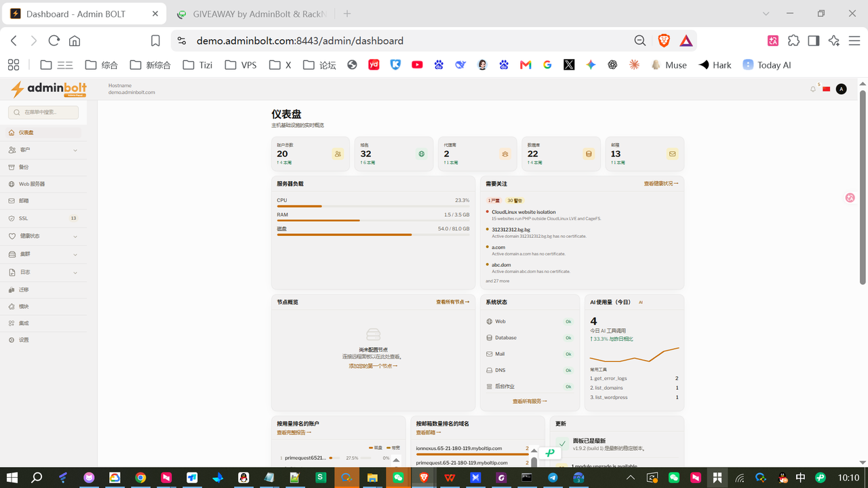Open the 模块 modules puzzle icon
Screen dimensions: 868x488
point(12,306)
